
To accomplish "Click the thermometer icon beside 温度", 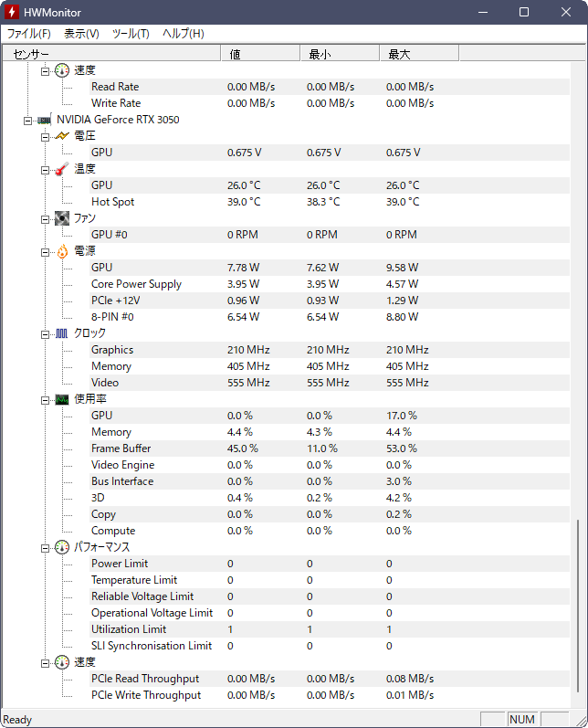I will point(62,169).
